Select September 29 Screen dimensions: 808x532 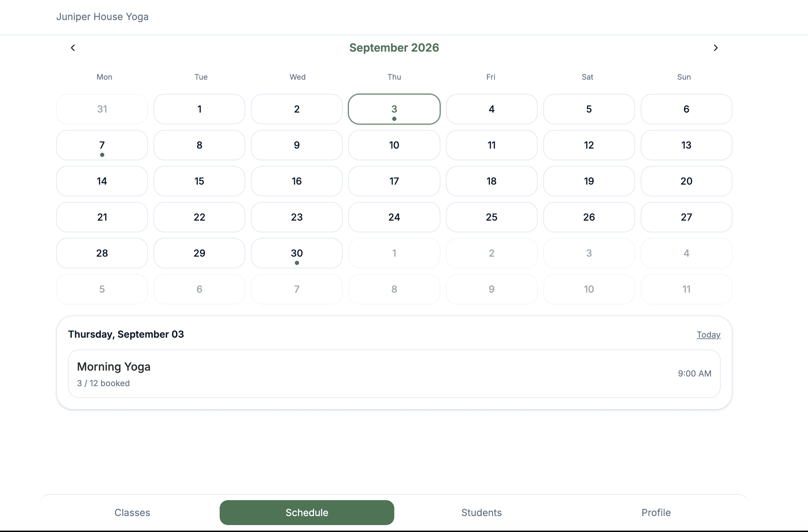tap(200, 253)
